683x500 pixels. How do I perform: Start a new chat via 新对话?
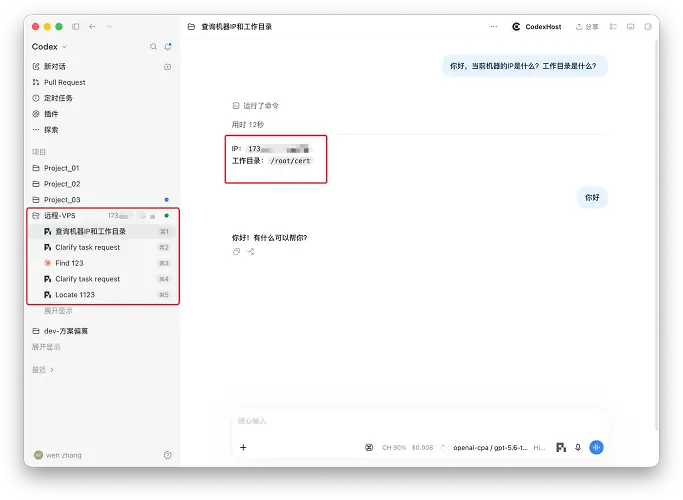tap(55, 66)
